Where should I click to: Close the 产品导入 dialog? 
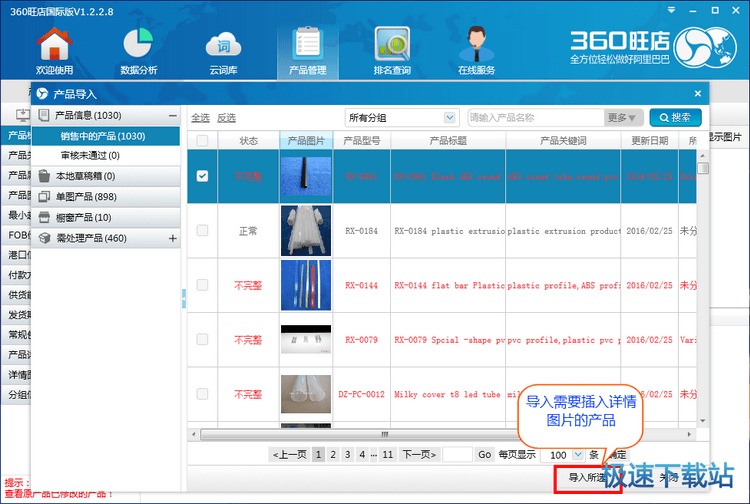pyautogui.click(x=698, y=94)
